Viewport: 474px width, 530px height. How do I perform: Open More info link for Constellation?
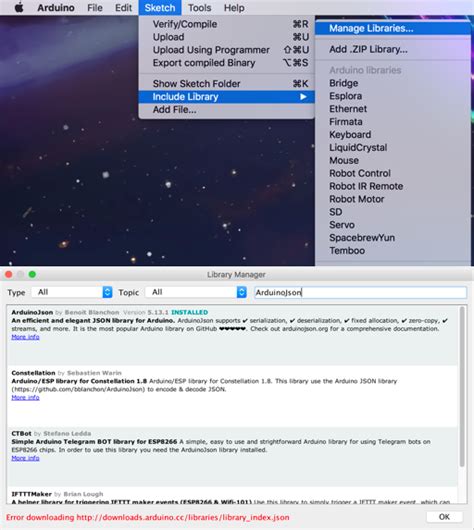[25, 398]
